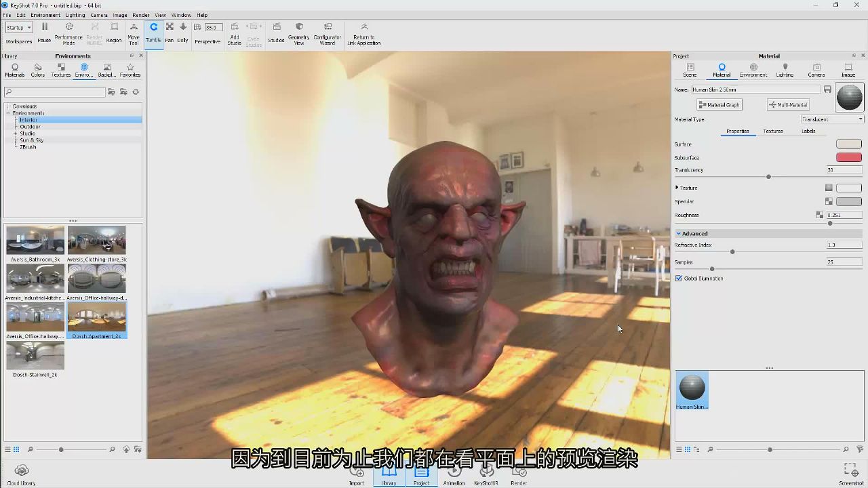The width and height of the screenshot is (868, 488).
Task: Toggle the Perspective camera icon
Action: 198,27
